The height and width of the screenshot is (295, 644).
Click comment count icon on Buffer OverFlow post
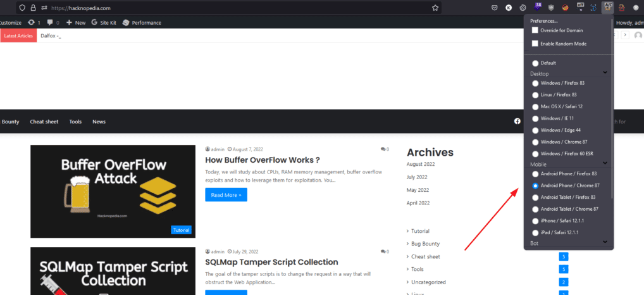tap(385, 149)
